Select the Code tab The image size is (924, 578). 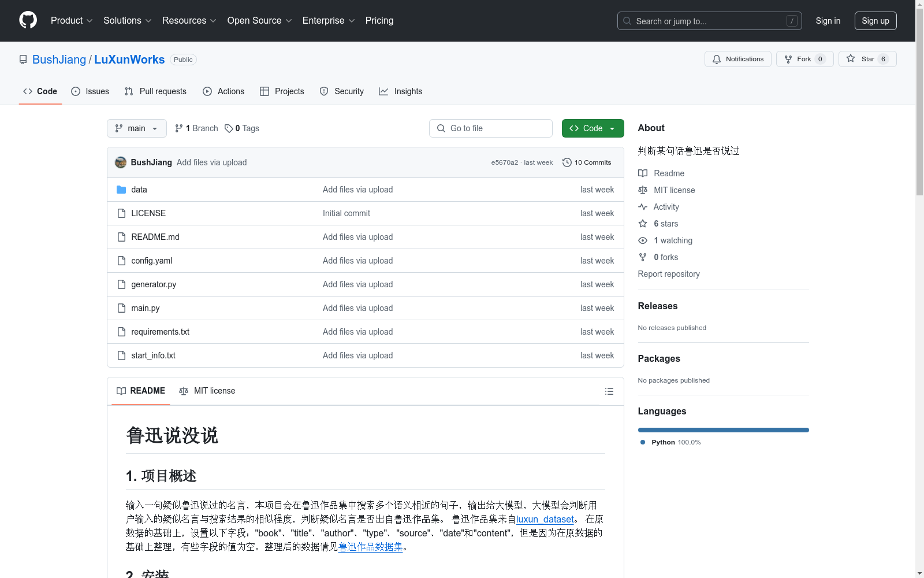click(40, 91)
